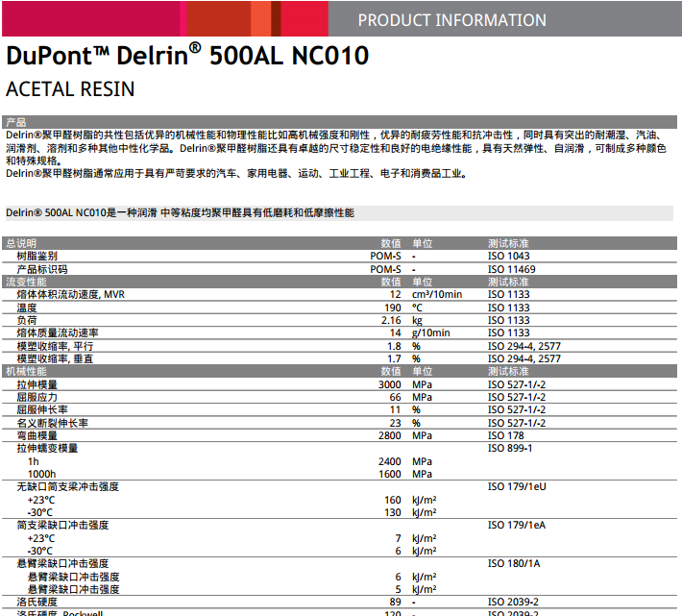The width and height of the screenshot is (682, 616).
Task: Click the 熔体质量流动速率 row label
Action: pyautogui.click(x=58, y=333)
